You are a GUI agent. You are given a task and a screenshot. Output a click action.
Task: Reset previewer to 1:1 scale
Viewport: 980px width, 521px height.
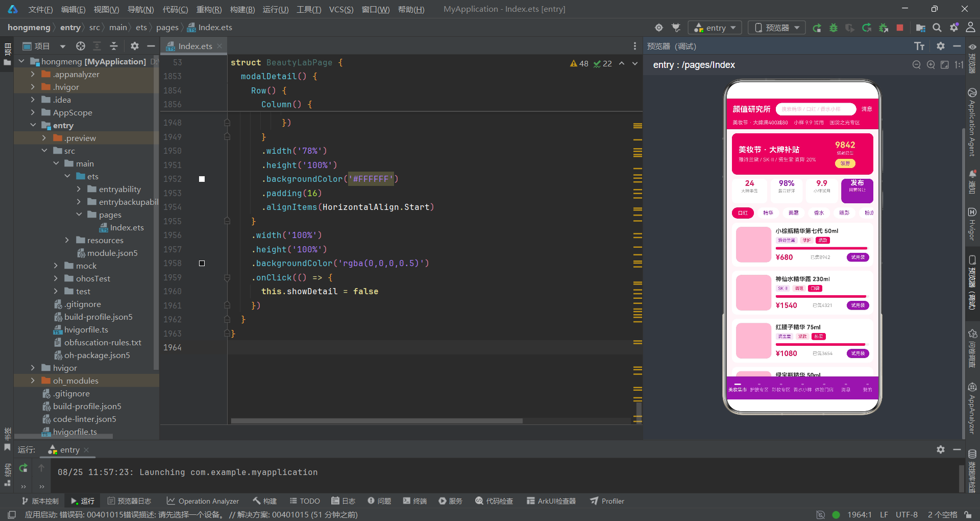tap(959, 65)
